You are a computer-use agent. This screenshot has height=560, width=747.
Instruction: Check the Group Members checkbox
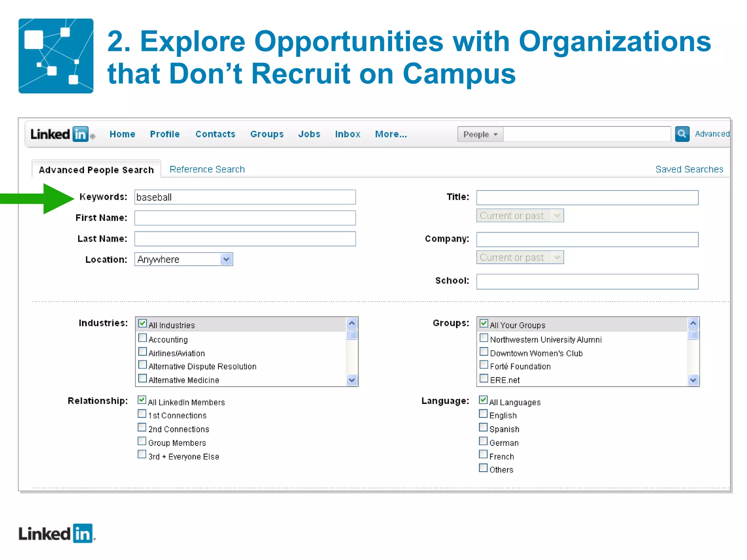click(x=142, y=441)
